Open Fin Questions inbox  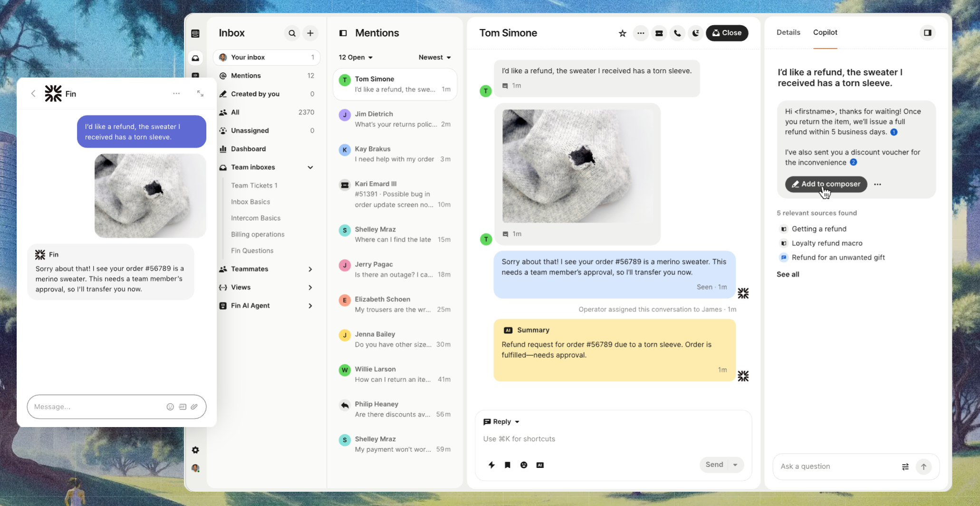click(252, 251)
